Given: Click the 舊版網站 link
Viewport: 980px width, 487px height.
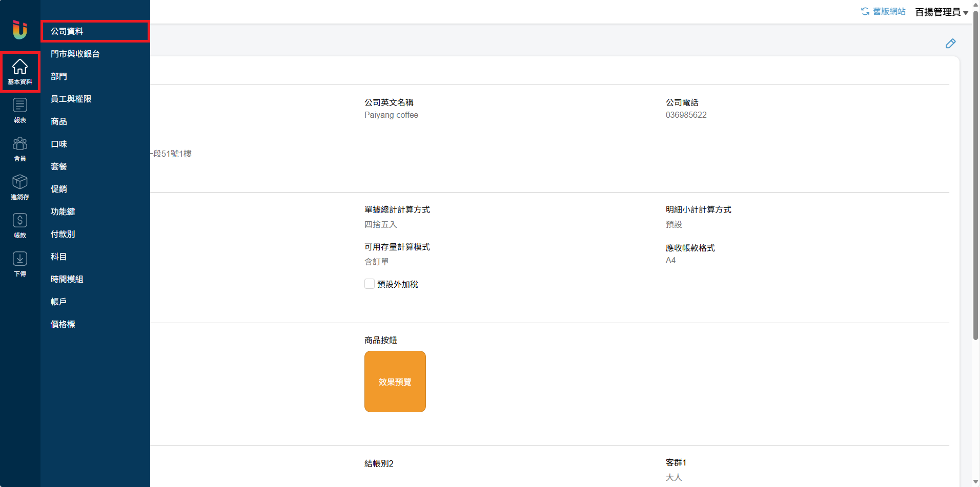Looking at the screenshot, I should pyautogui.click(x=883, y=11).
